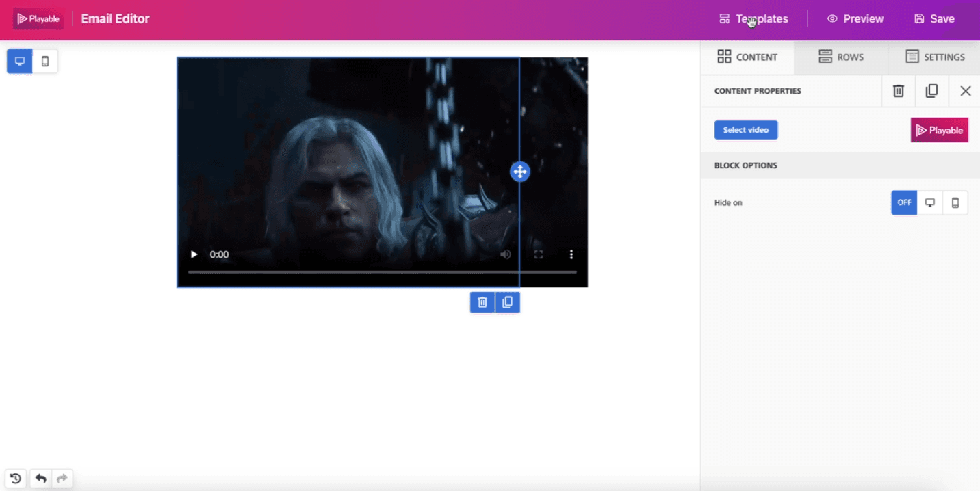Click the Hide on label
Screen dimensions: 980x491
pos(728,203)
